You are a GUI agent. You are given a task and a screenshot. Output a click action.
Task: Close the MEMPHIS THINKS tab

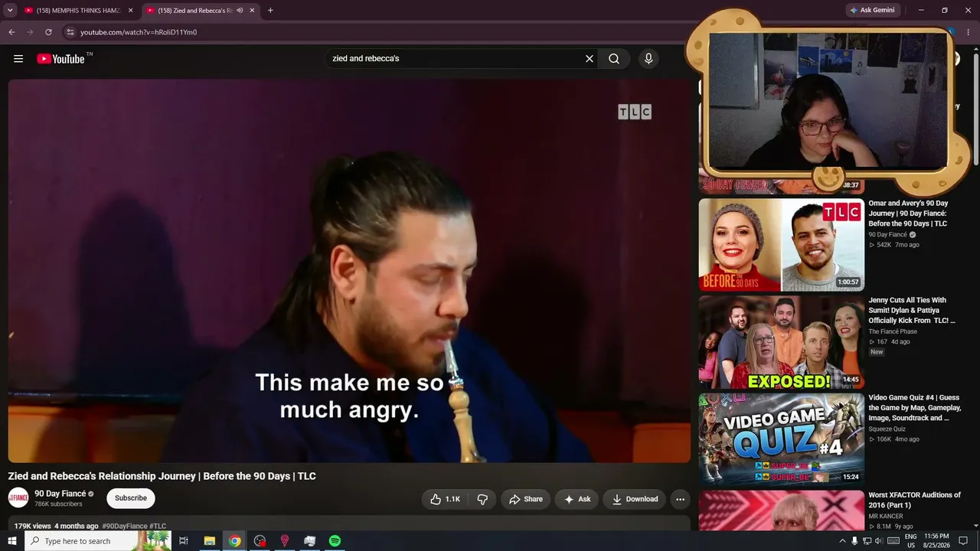click(130, 11)
